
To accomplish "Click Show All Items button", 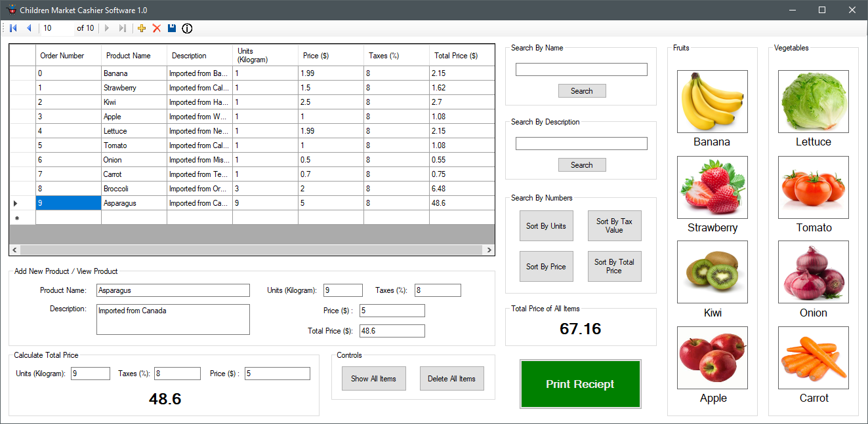I will (374, 379).
